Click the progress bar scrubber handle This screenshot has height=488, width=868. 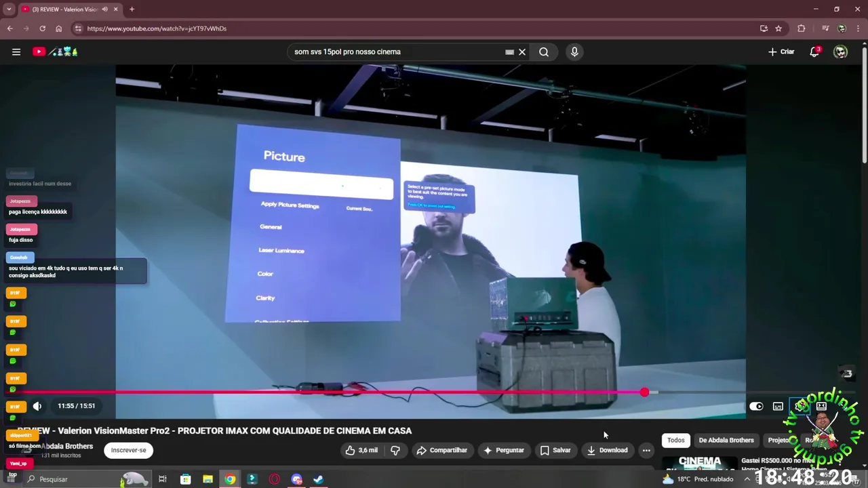pos(644,392)
